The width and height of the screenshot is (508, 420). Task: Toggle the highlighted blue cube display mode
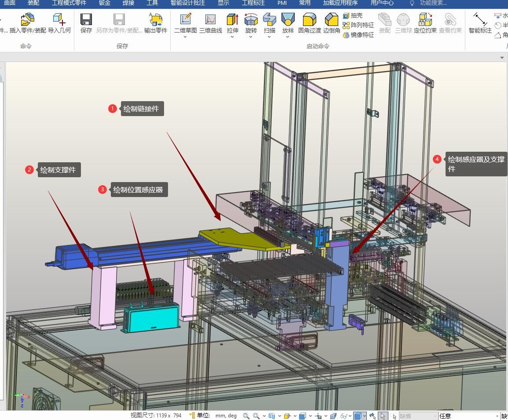tap(358, 416)
